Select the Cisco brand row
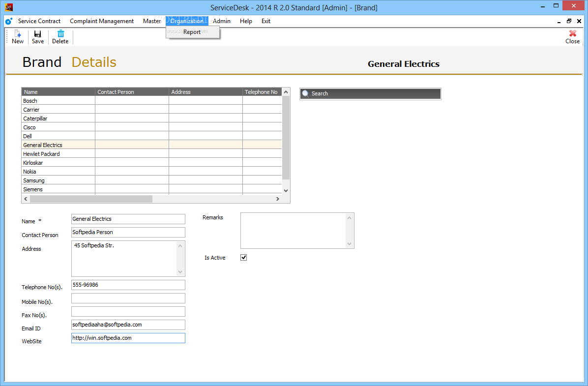The image size is (588, 386). click(x=151, y=127)
